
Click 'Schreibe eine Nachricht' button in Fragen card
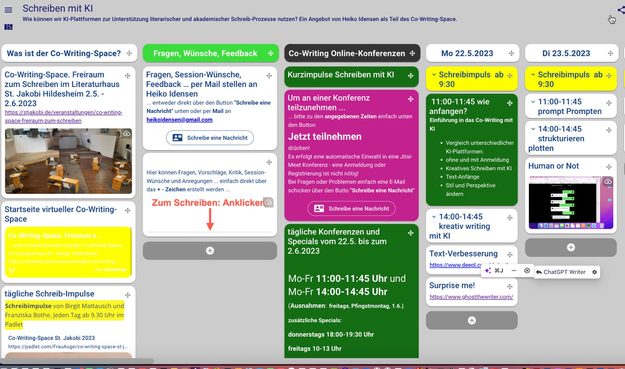pos(210,137)
